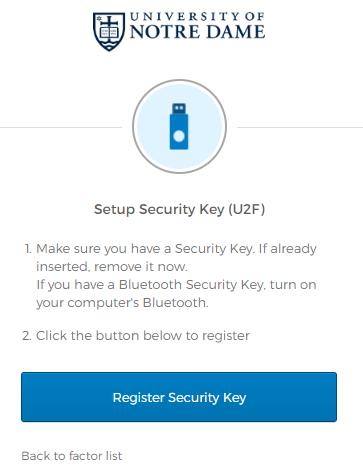Click the inserted, remove it now line
The image size is (363, 469).
coord(112,267)
